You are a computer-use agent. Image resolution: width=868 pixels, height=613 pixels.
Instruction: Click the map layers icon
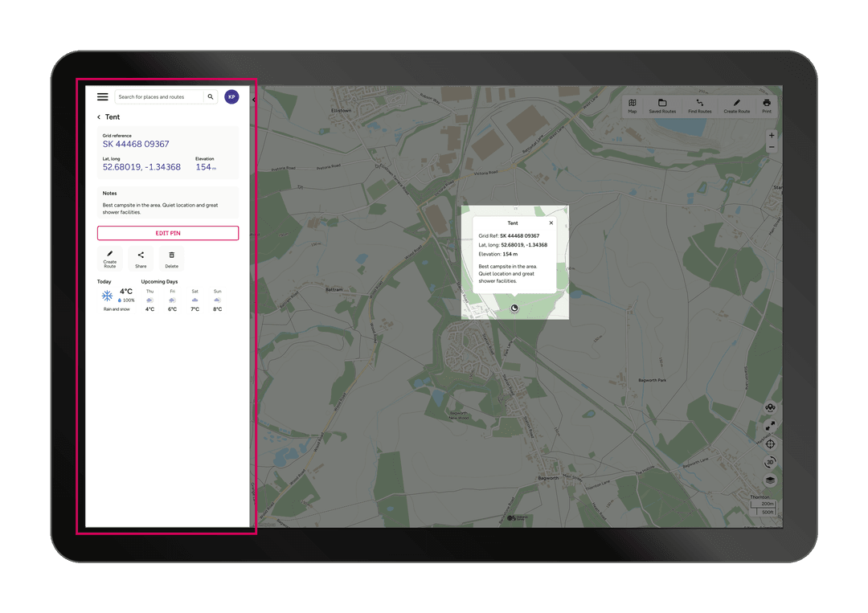coord(769,480)
